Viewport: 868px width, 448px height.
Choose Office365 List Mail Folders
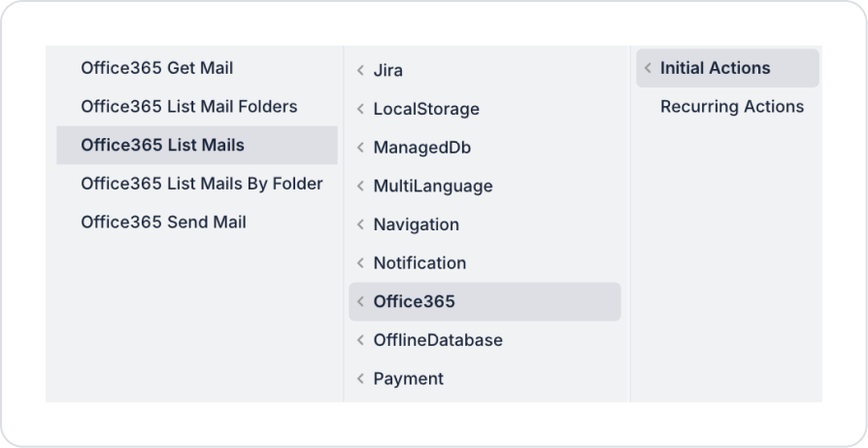[196, 106]
